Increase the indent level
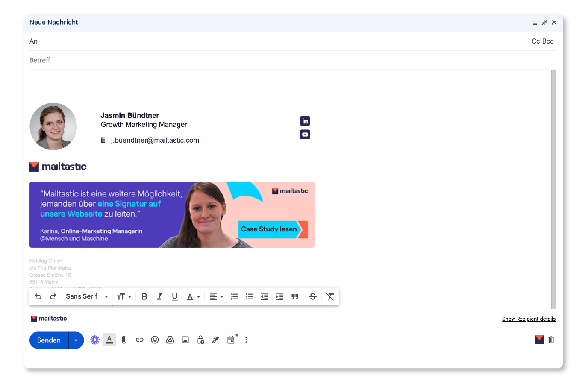Image resolution: width=588 pixels, height=378 pixels. coord(280,296)
